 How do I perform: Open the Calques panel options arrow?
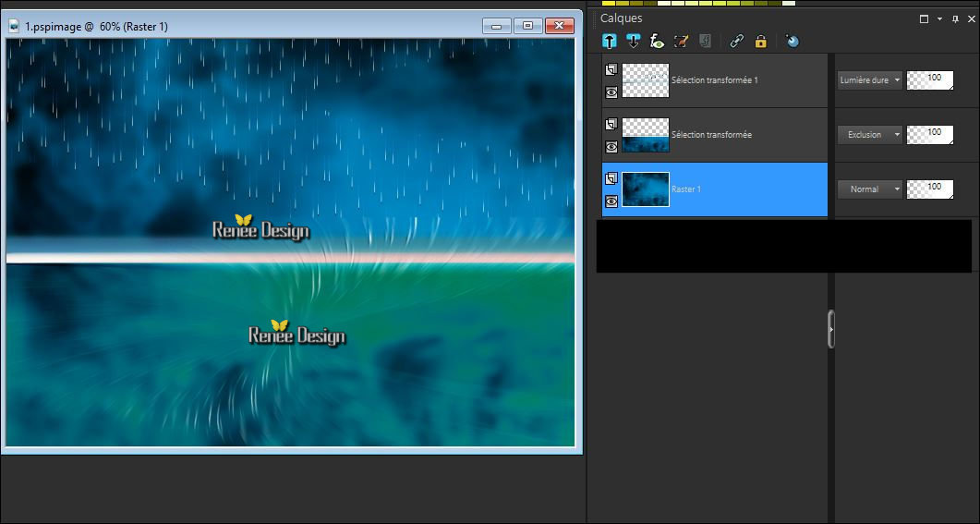pos(939,18)
